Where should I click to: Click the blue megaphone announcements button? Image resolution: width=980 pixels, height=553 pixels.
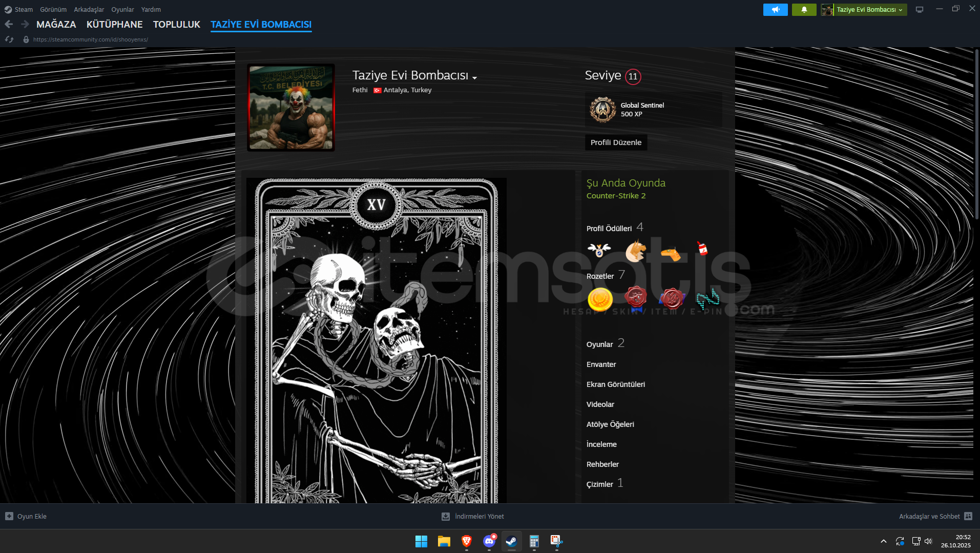(775, 10)
